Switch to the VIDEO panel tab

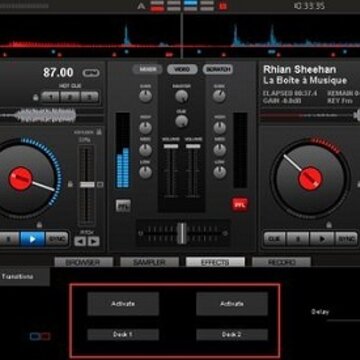pos(182,69)
